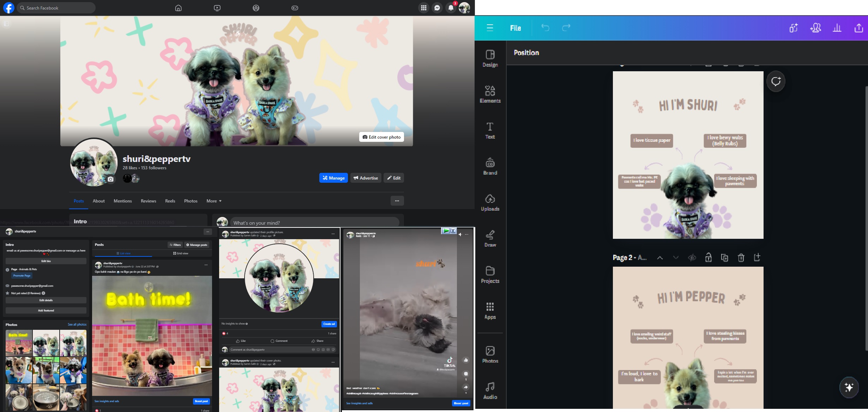This screenshot has height=412, width=868.
Task: Click the Canva share/export icon
Action: pos(858,28)
